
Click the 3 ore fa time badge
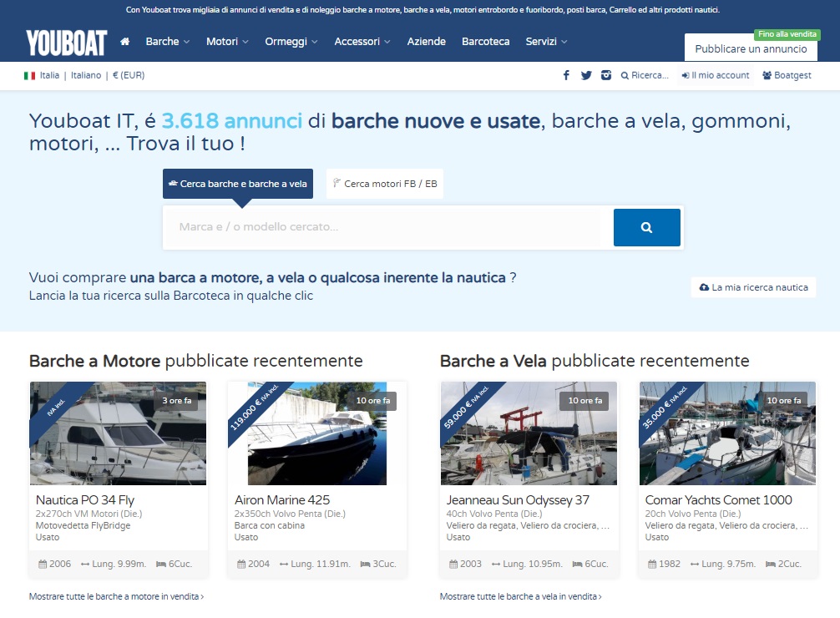(177, 400)
